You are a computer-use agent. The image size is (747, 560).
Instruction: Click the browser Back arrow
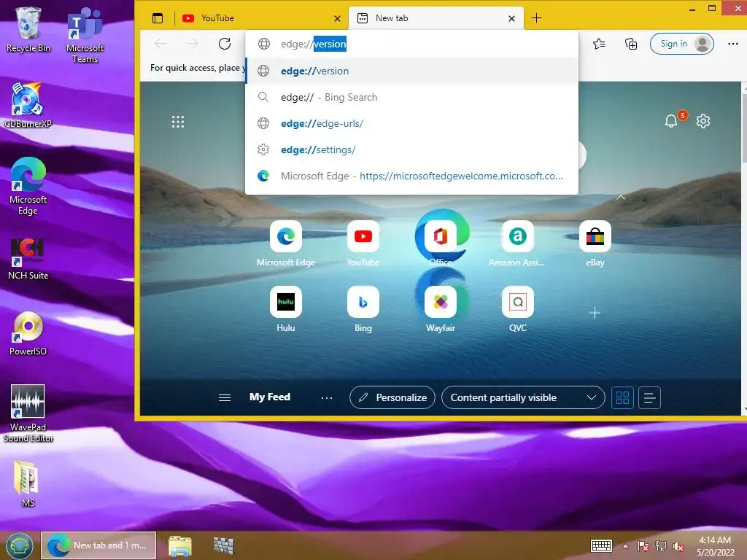tap(160, 44)
